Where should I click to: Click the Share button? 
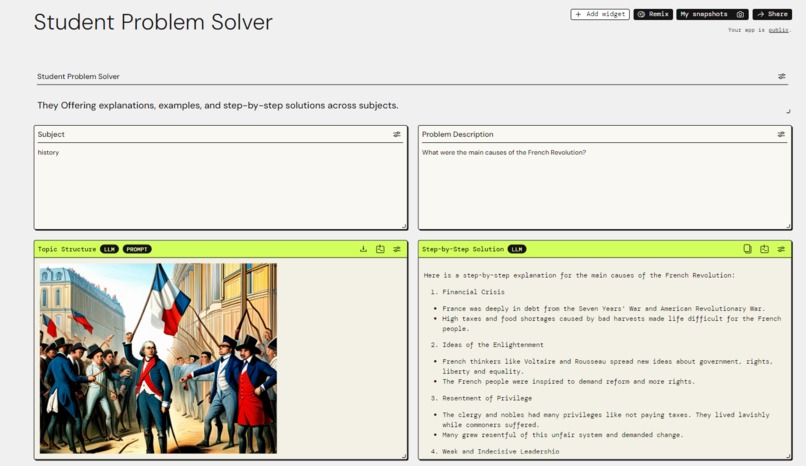coord(772,14)
